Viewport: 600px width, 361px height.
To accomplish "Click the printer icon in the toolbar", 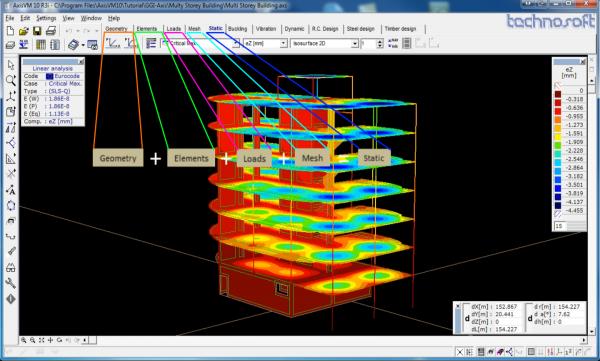I will point(51,31).
